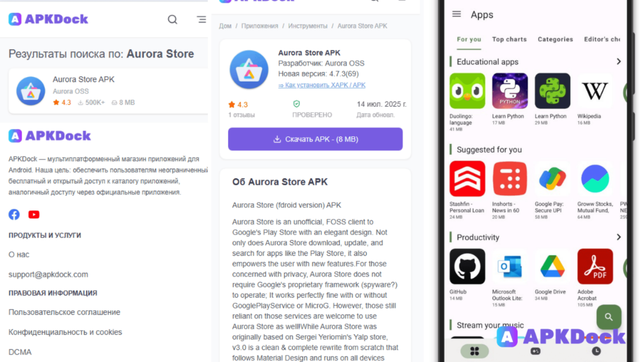Open the Конфиденциальность и cookies link
644x362 pixels.
pyautogui.click(x=65, y=332)
